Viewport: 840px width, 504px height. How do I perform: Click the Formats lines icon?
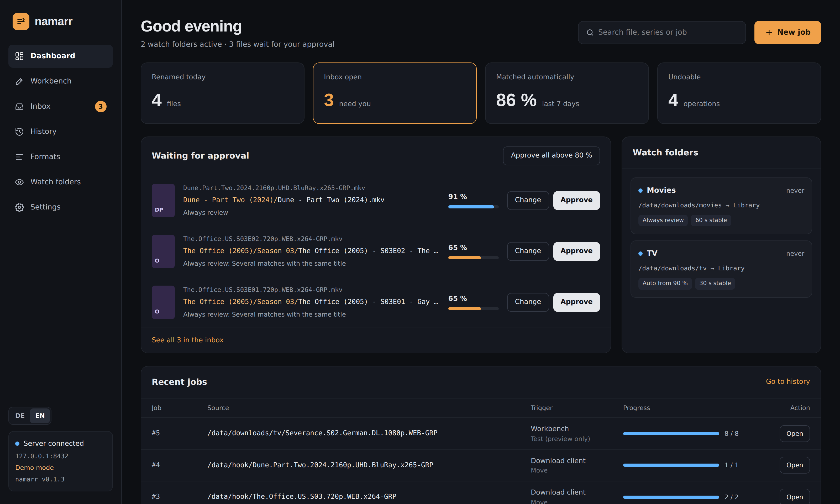19,156
